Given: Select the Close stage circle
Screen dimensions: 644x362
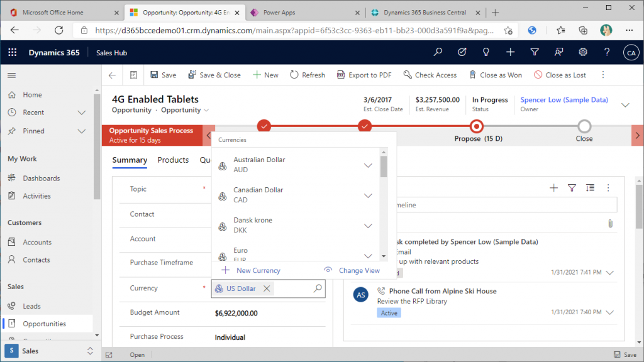Looking at the screenshot, I should pyautogui.click(x=584, y=126).
